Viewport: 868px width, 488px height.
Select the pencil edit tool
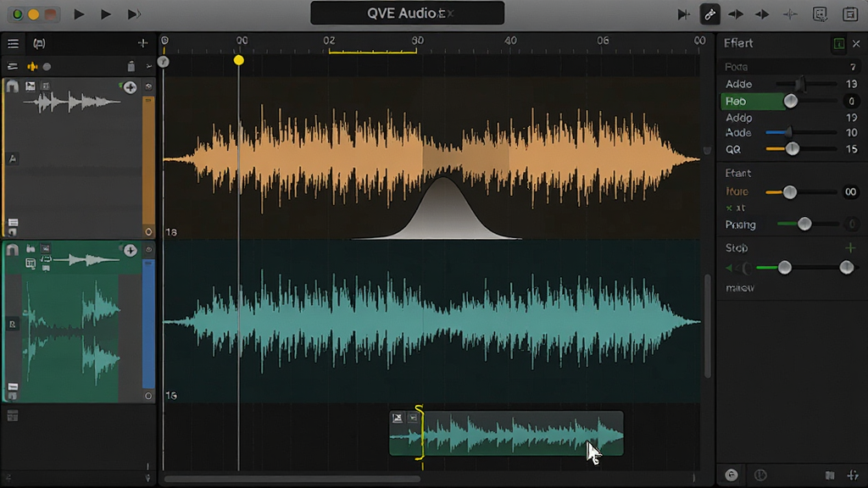pyautogui.click(x=709, y=14)
